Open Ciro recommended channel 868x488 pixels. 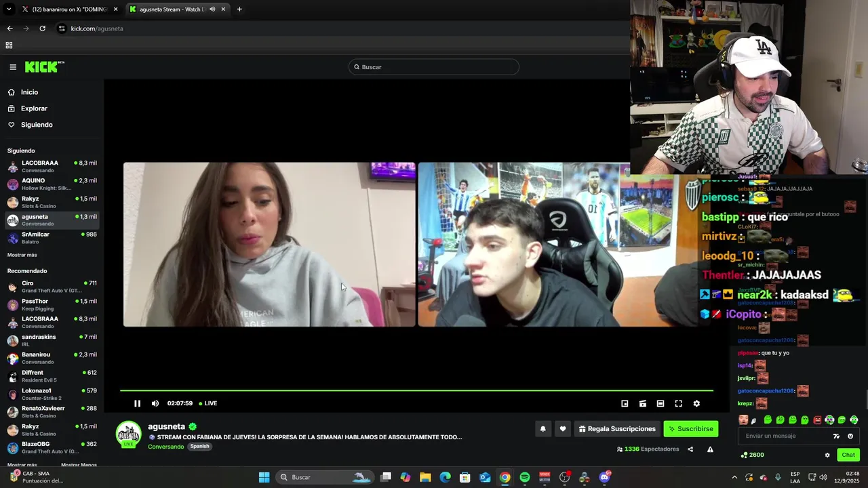tap(52, 286)
